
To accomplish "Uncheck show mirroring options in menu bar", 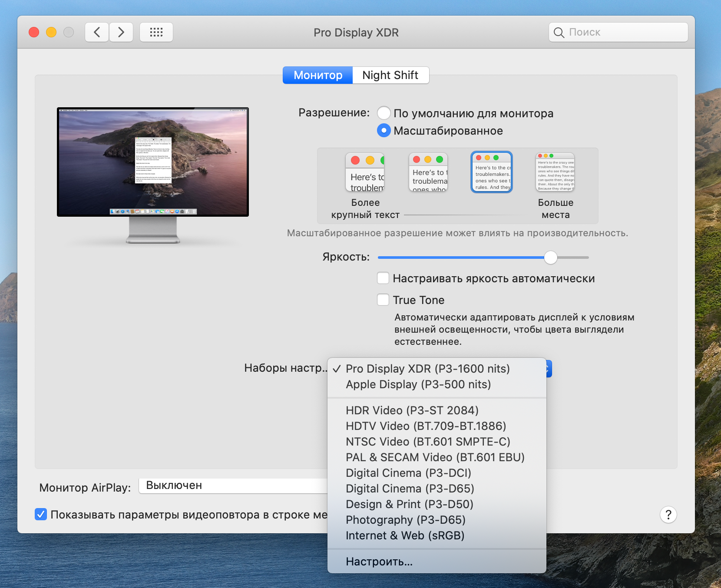I will [41, 514].
